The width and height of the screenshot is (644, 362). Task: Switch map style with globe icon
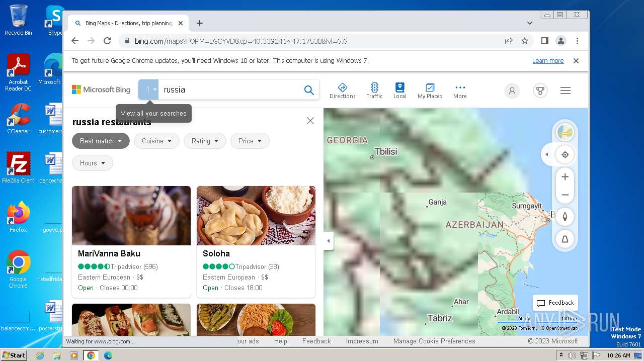(x=565, y=132)
